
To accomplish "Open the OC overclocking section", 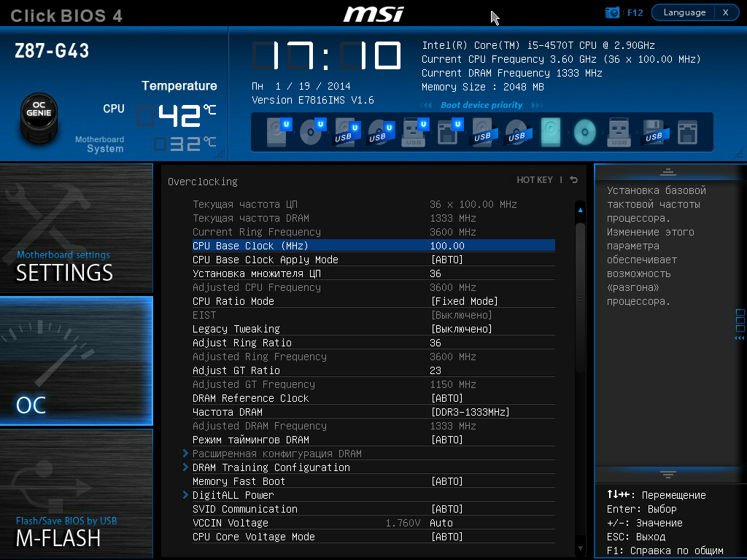I will click(x=76, y=361).
